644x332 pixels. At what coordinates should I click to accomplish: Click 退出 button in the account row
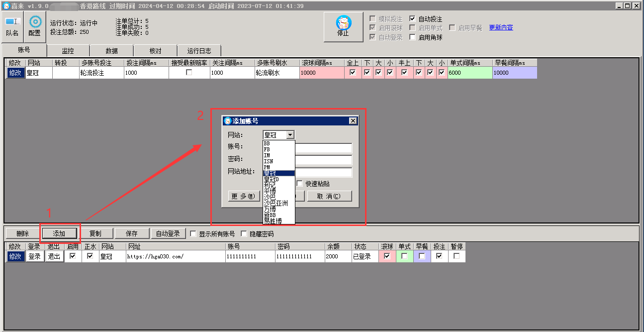[x=54, y=256]
